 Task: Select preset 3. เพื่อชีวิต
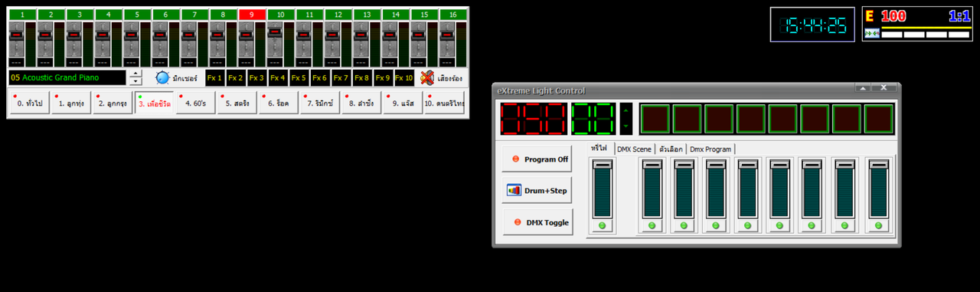click(x=155, y=103)
